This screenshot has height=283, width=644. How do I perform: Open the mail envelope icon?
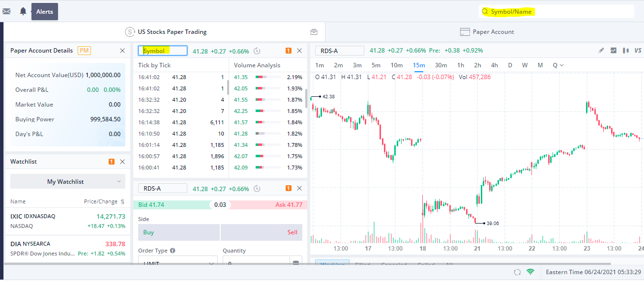pos(6,11)
